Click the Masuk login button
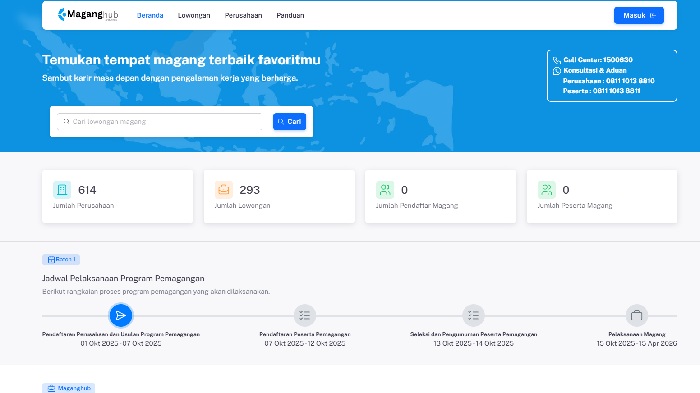700x393 pixels. (x=639, y=16)
